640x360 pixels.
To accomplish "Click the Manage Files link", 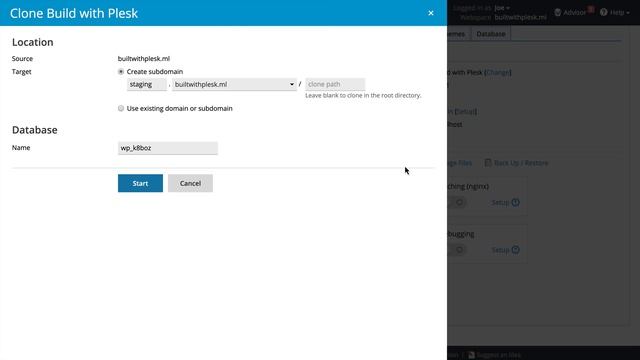I will (460, 163).
